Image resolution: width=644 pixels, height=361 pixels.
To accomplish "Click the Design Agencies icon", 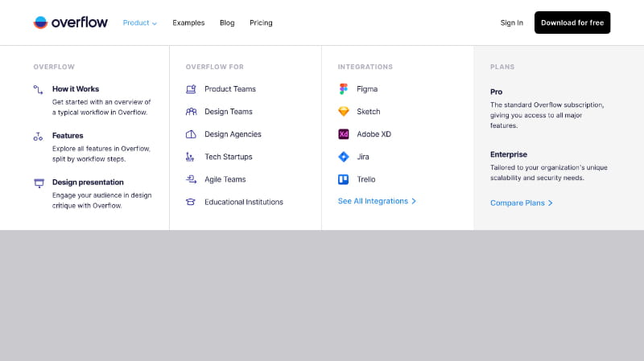I will [191, 134].
